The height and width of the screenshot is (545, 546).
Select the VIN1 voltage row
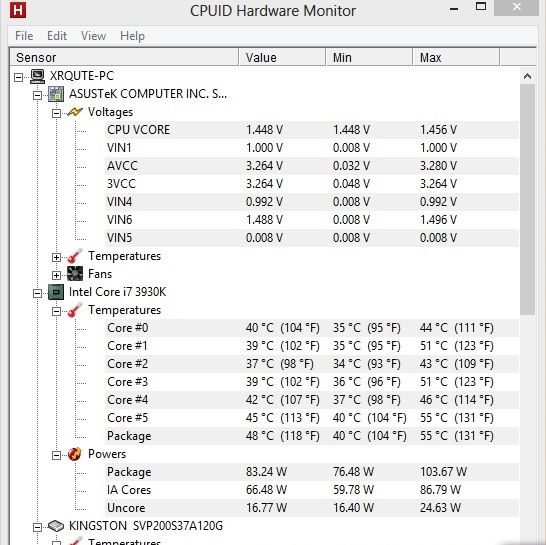coord(312,148)
